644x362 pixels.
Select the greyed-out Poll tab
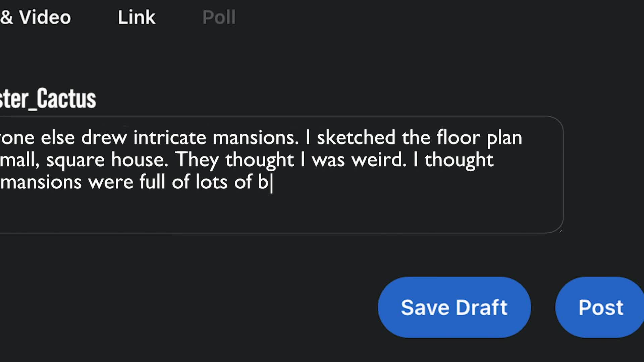click(x=219, y=17)
